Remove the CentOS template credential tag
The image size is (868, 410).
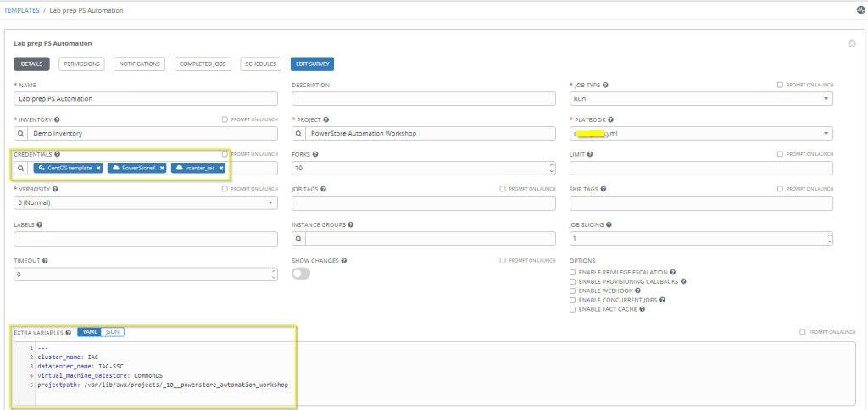tap(98, 169)
